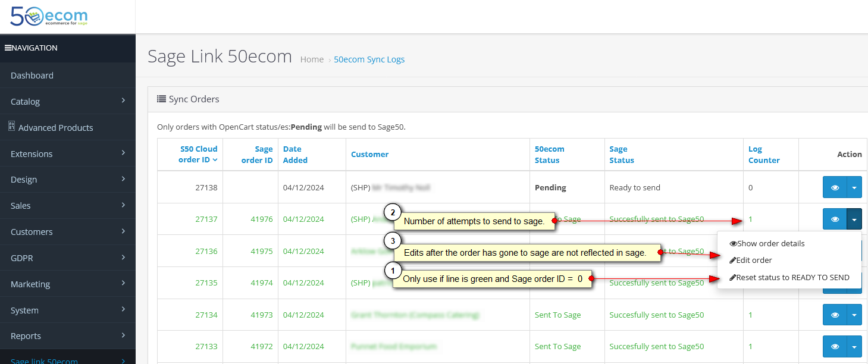The height and width of the screenshot is (364, 868).
Task: Click order ID 27134 cell
Action: pos(206,315)
